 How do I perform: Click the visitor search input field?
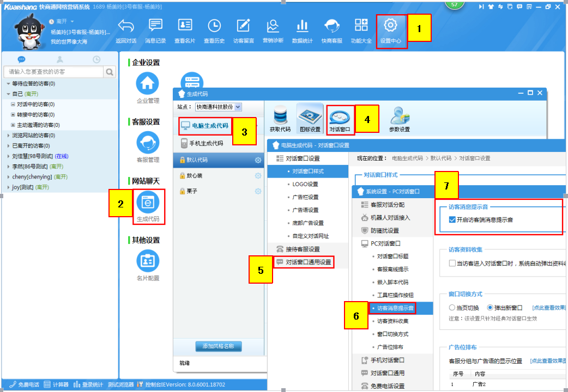point(53,72)
